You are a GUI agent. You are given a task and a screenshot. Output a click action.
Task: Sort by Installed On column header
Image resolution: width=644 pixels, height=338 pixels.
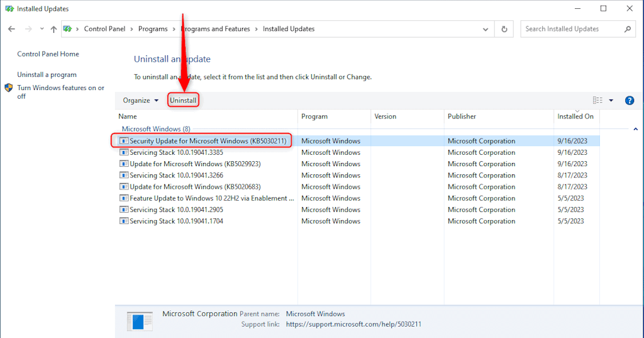coord(575,116)
